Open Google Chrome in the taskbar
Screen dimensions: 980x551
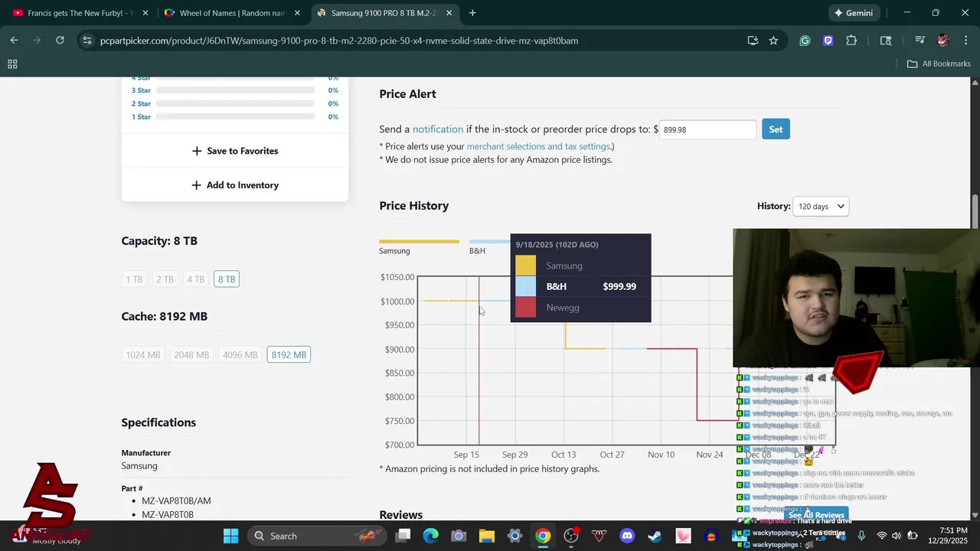(x=543, y=536)
